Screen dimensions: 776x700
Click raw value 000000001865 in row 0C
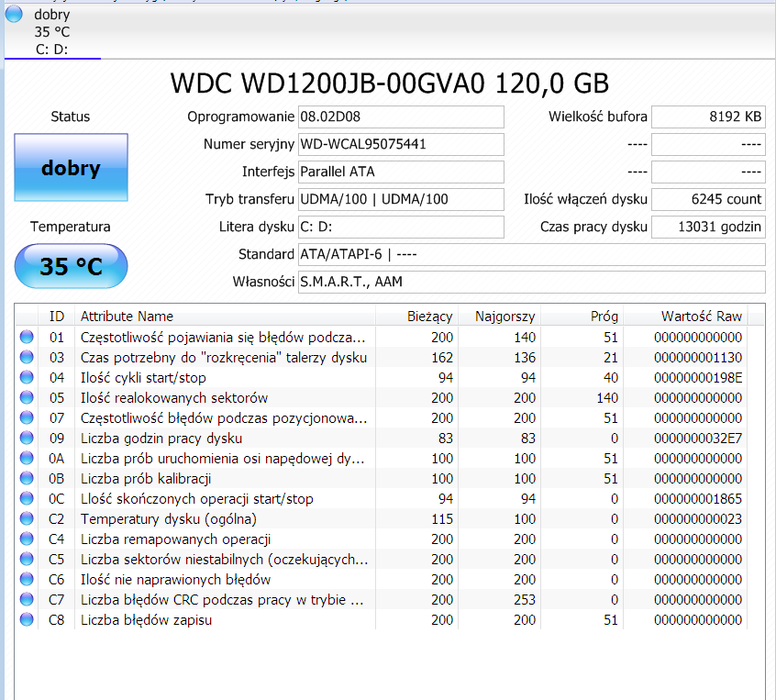(x=698, y=498)
